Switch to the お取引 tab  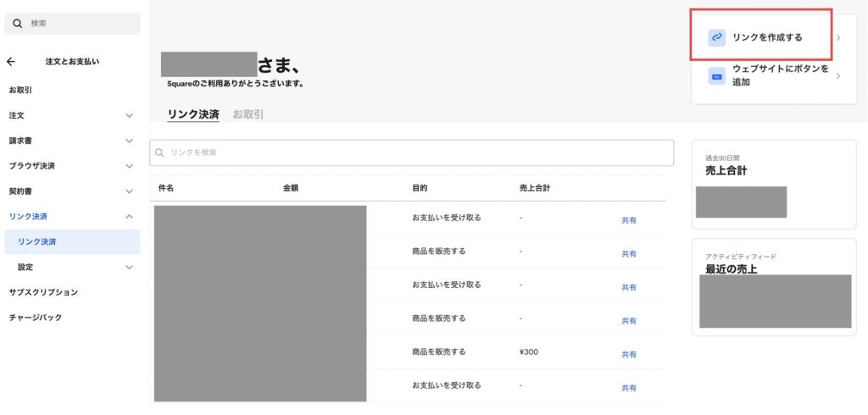pos(248,114)
